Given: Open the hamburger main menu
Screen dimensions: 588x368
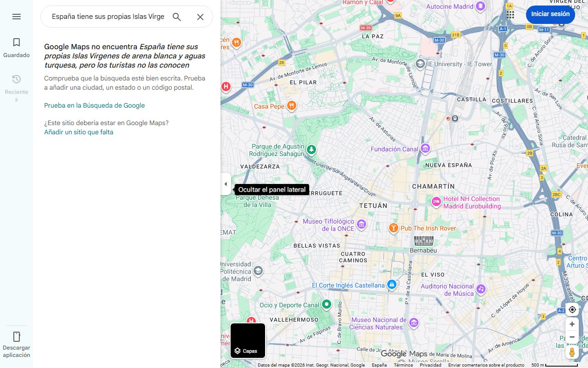Looking at the screenshot, I should click(17, 17).
